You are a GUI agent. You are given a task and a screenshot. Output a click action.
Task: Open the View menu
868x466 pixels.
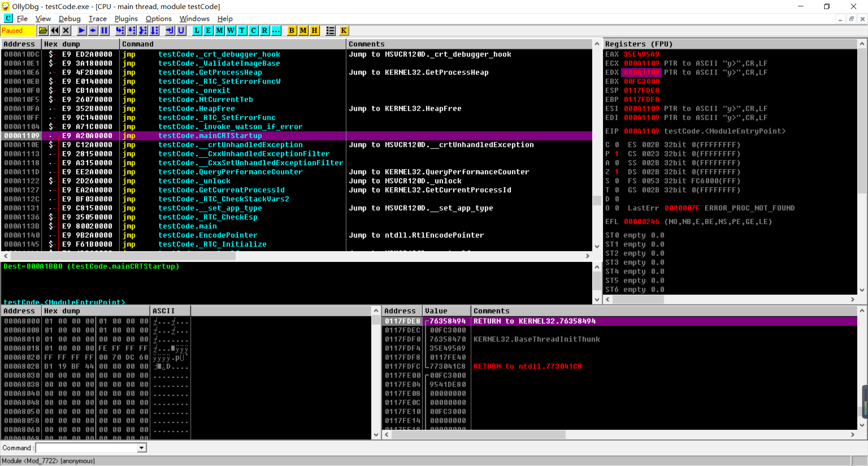(x=43, y=19)
